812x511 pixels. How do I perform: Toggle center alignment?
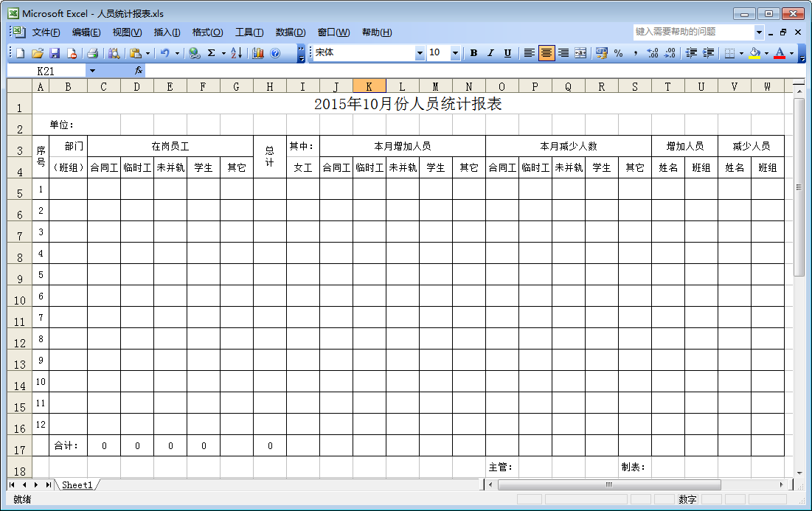546,53
